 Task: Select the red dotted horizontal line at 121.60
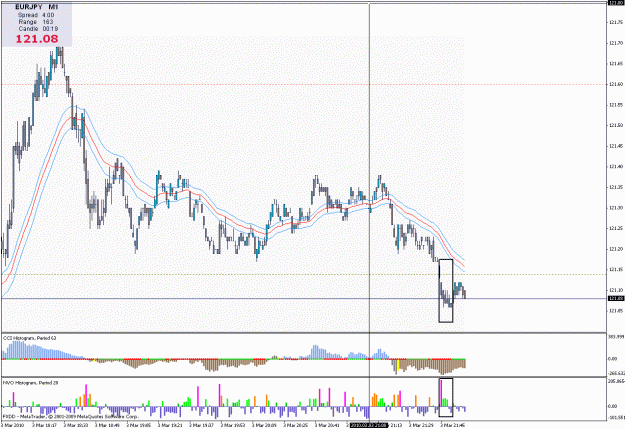[x=303, y=85]
